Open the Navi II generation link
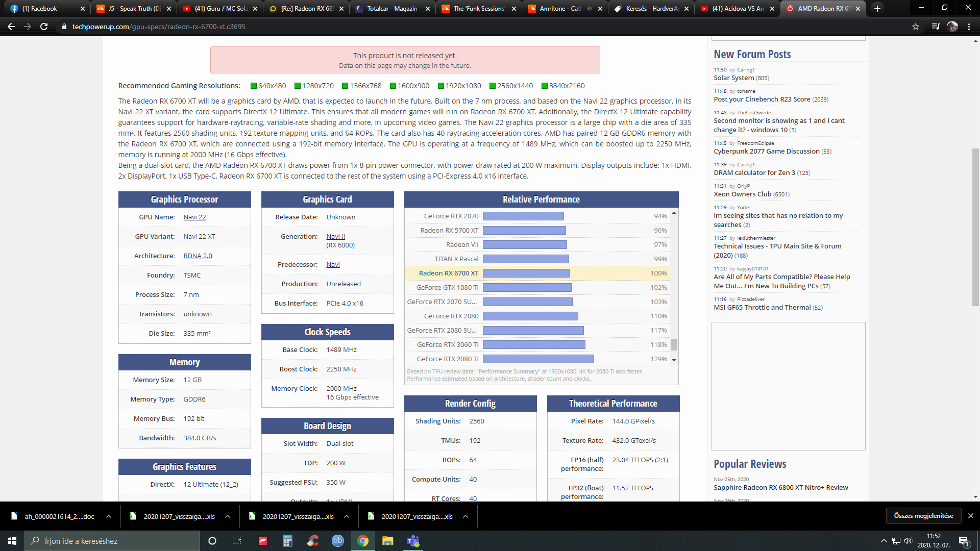This screenshot has width=980, height=551. click(x=335, y=236)
